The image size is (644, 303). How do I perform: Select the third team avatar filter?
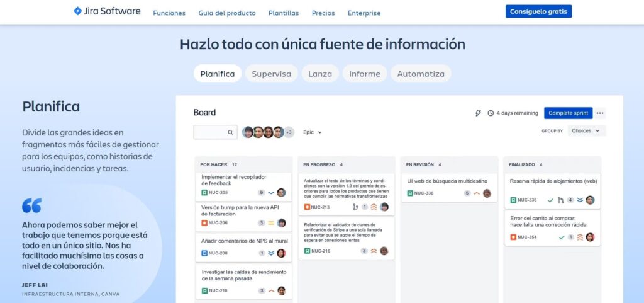pyautogui.click(x=269, y=132)
